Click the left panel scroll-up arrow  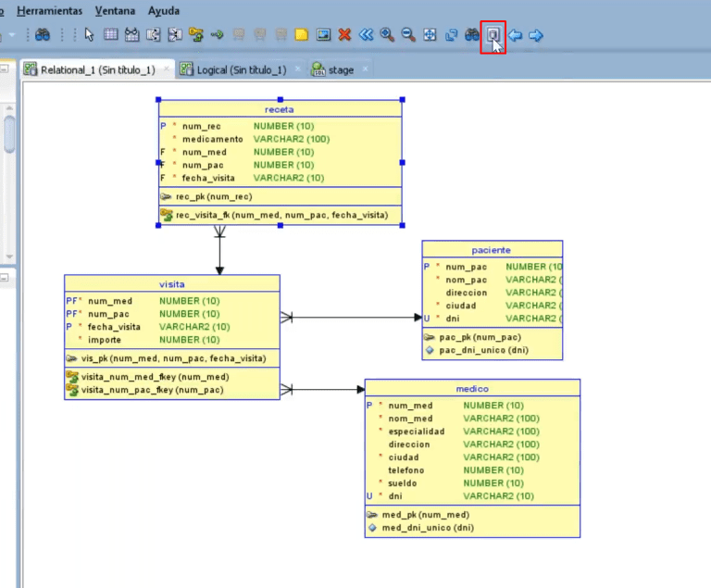pyautogui.click(x=9, y=108)
